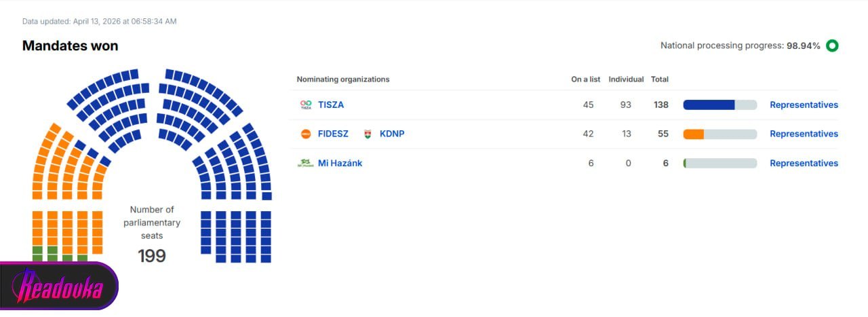The image size is (868, 317).
Task: View Representatives for Mi Hazánk
Action: point(804,164)
